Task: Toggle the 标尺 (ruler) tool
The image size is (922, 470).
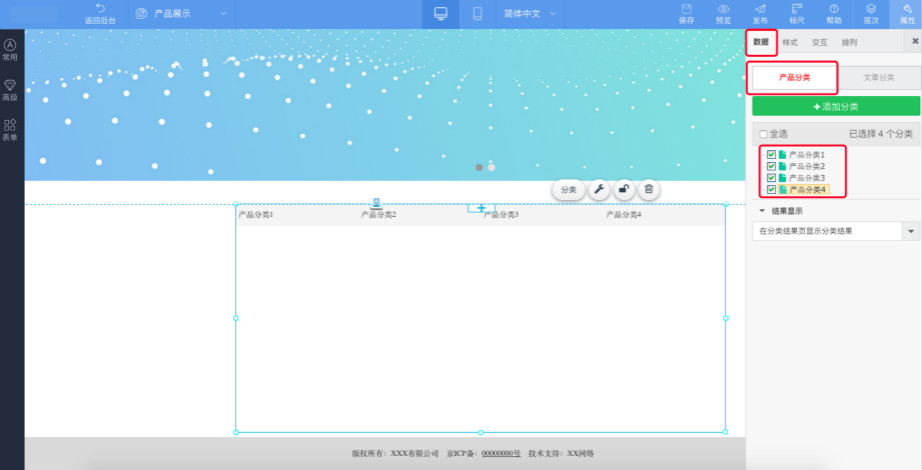Action: [797, 12]
